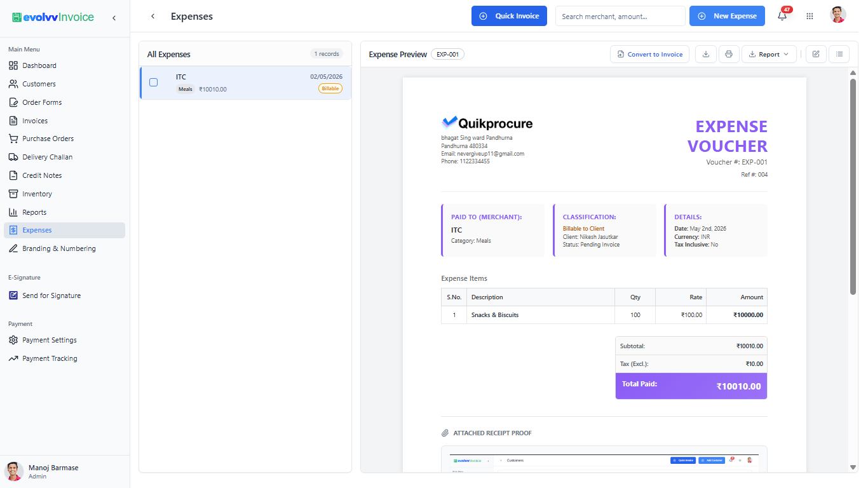
Task: Open the Dashboard icon in sidebar
Action: coord(13,65)
